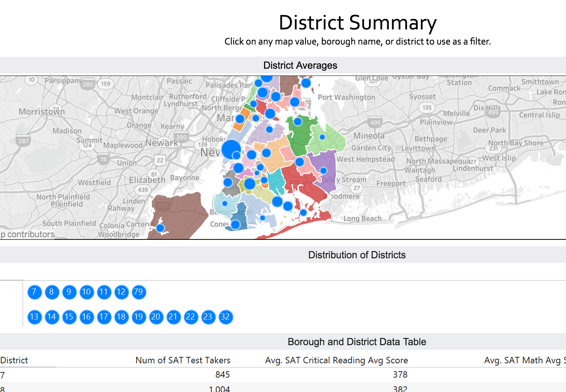Image resolution: width=566 pixels, height=392 pixels.
Task: Click the Distribution of Districts section title
Action: (357, 255)
